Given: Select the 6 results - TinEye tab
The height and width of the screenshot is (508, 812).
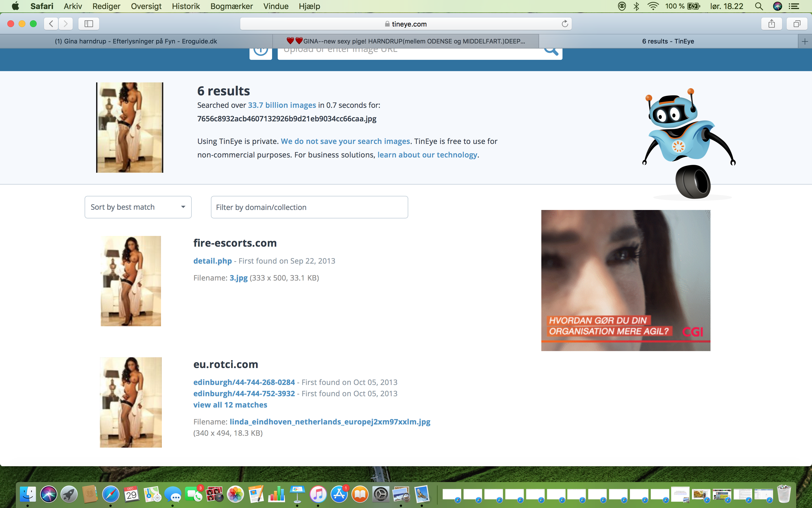Looking at the screenshot, I should [668, 41].
